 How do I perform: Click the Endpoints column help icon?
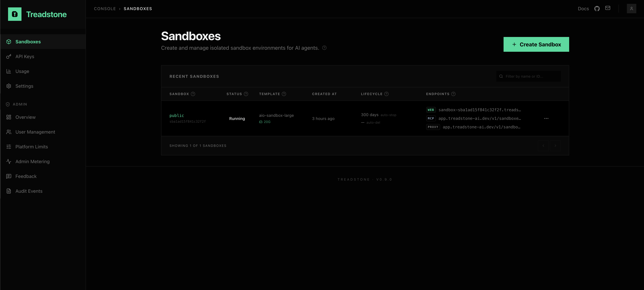click(x=453, y=94)
